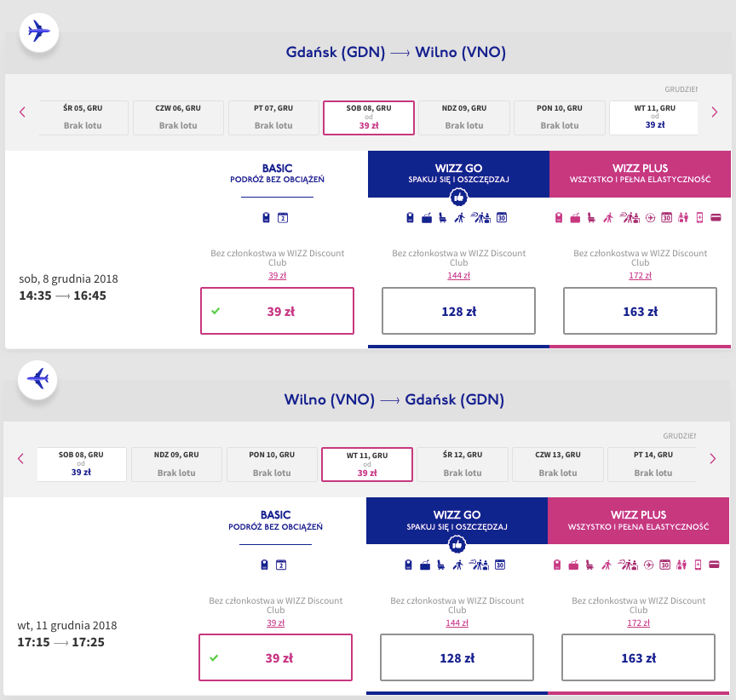Choose outbound WIZZ GO fare 128 zł

(458, 311)
